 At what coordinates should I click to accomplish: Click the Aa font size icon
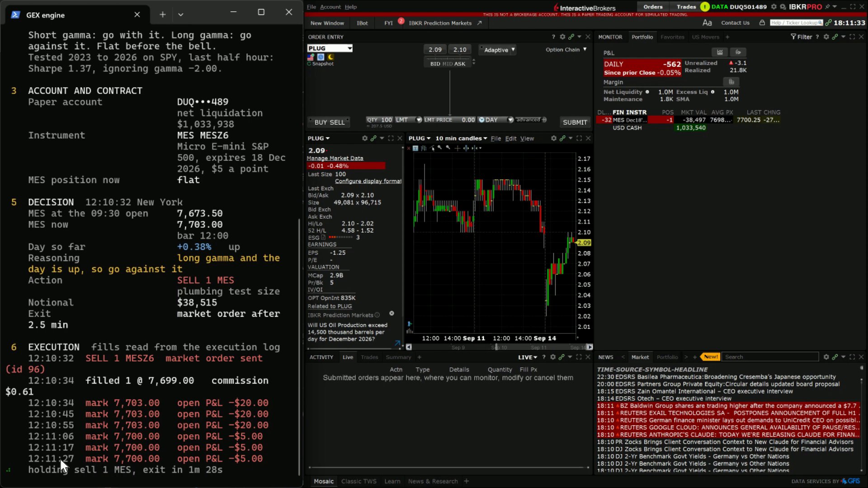pyautogui.click(x=707, y=23)
